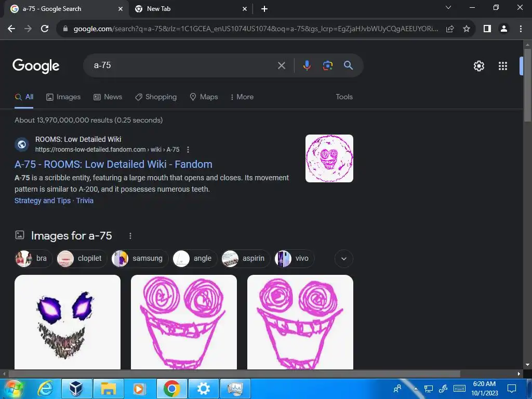Select the All results tab
Image resolution: width=532 pixels, height=399 pixels.
(24, 97)
